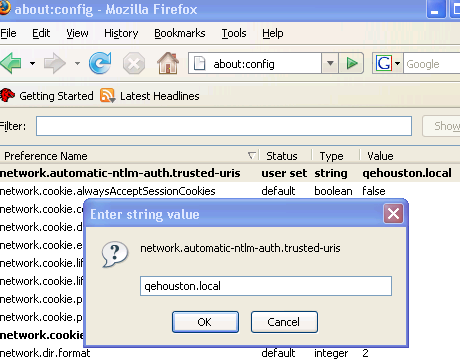Open the History menu

[121, 33]
